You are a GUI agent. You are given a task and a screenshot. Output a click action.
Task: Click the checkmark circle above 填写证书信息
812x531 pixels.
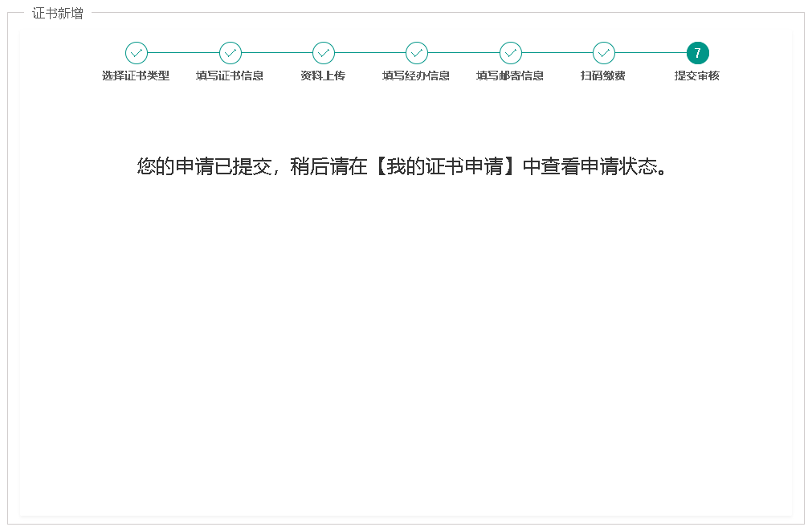pyautogui.click(x=231, y=53)
